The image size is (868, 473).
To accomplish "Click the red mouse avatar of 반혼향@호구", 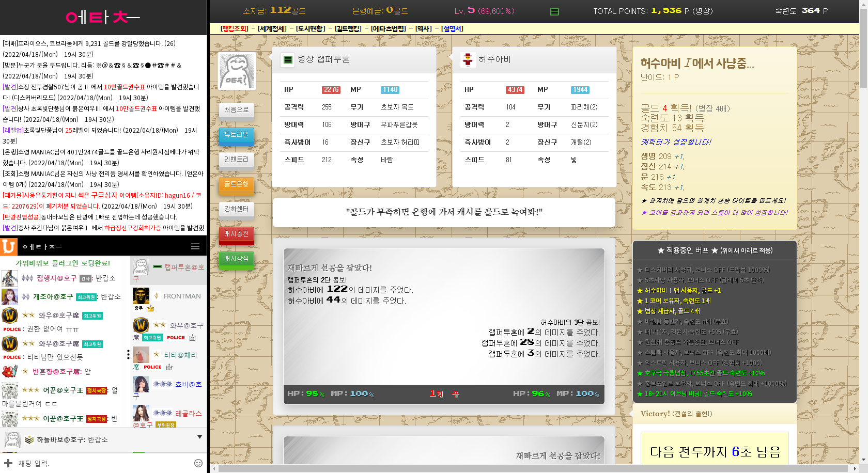I will pos(10,371).
